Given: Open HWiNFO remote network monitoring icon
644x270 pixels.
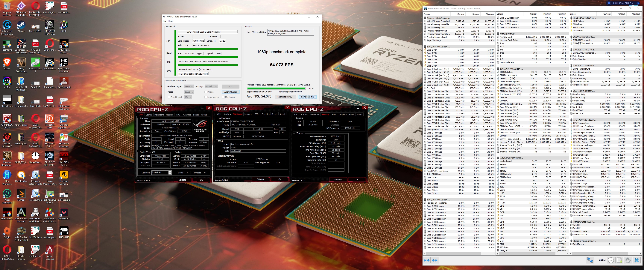Looking at the screenshot, I should (590, 260).
